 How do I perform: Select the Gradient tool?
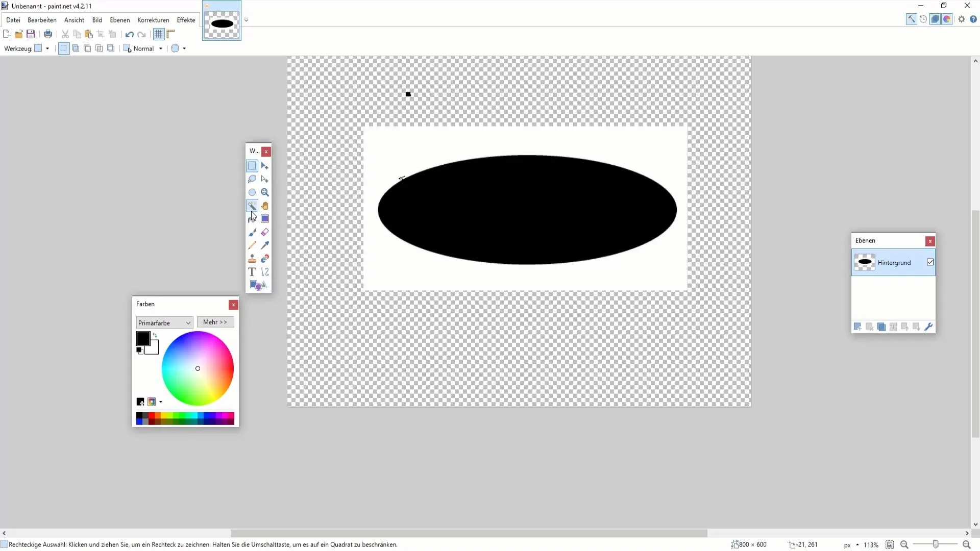click(x=265, y=219)
